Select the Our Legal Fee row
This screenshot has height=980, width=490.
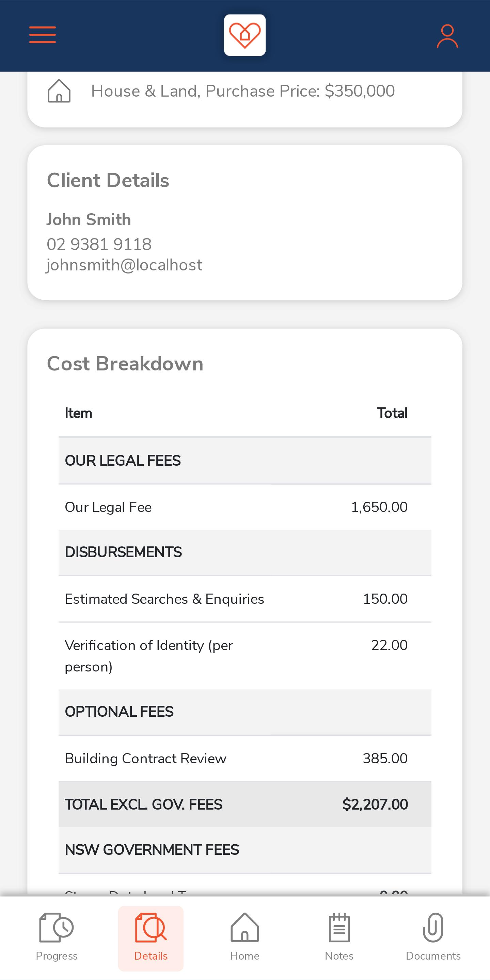[x=245, y=507]
